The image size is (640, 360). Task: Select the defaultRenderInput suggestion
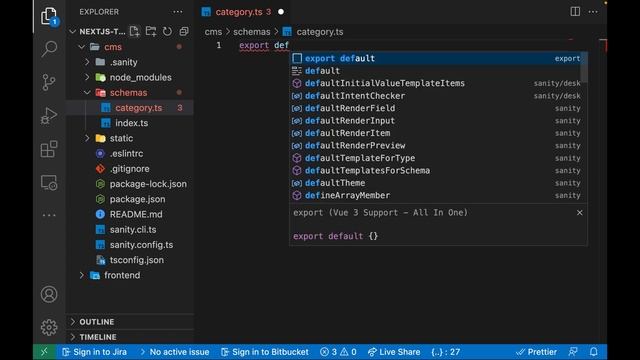(x=436, y=121)
